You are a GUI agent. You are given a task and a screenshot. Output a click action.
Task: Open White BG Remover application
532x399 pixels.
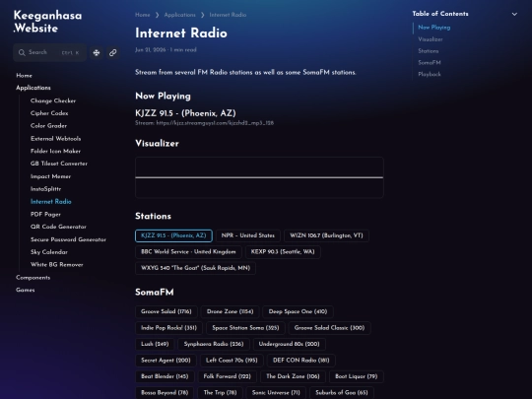[57, 264]
